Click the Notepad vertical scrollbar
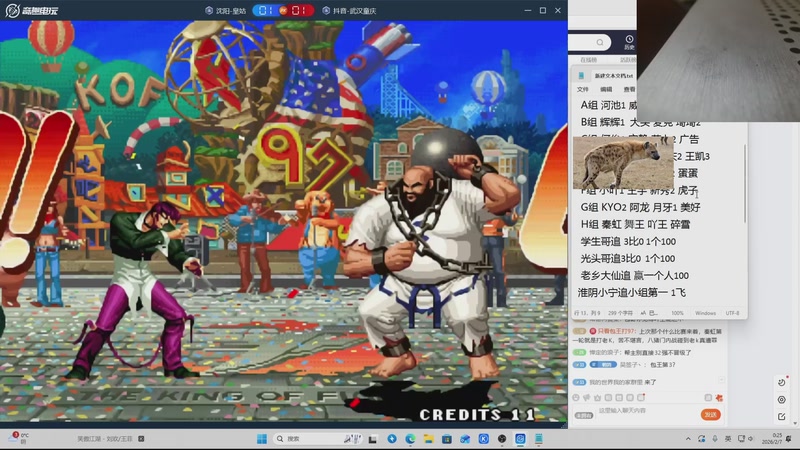800x450 pixels. (x=744, y=184)
